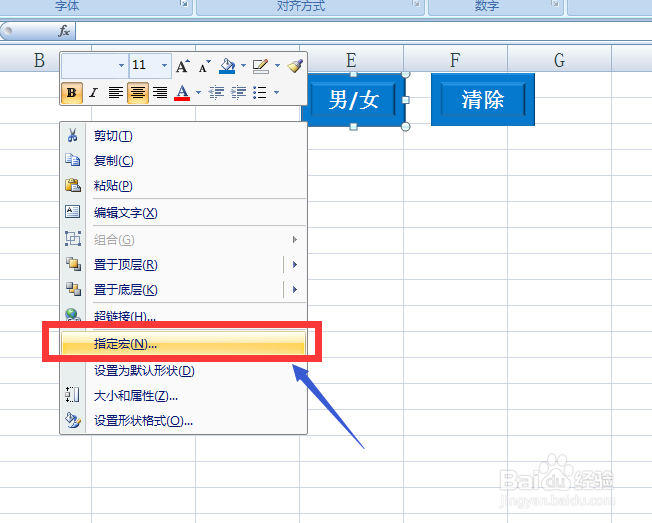Image resolution: width=652 pixels, height=523 pixels.
Task: Select column E header
Action: click(x=351, y=60)
